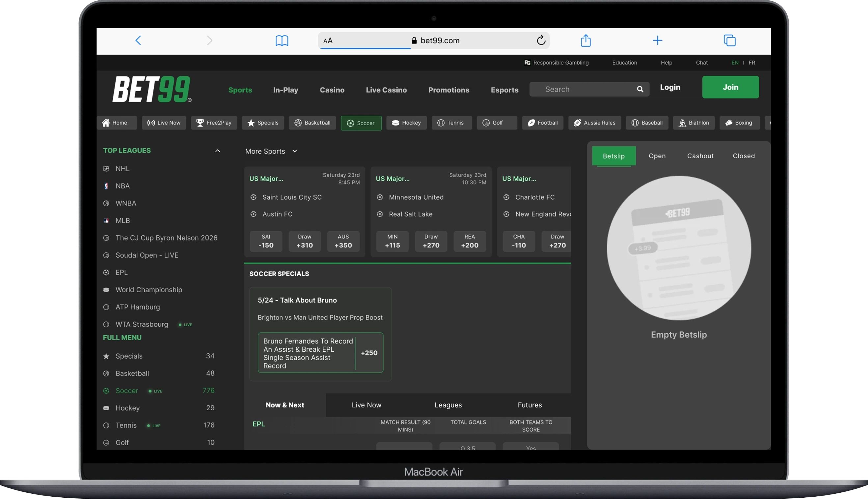Click the BET99 logo
Screen dimensions: 868x499
(152, 89)
